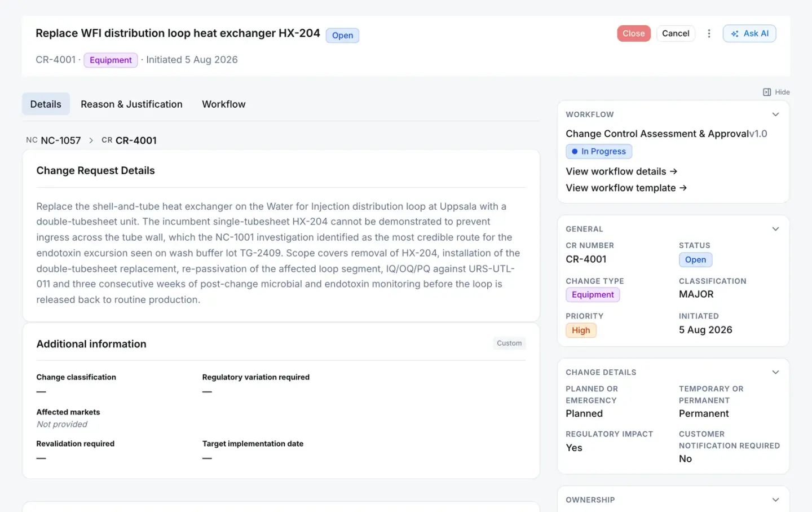
Task: Click the Yes value under Regulatory Impact
Action: 574,448
